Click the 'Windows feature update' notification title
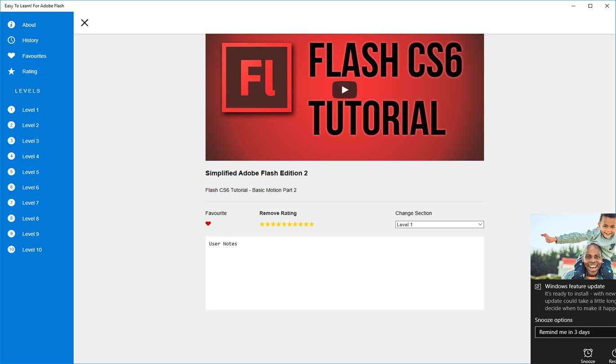Viewport: 616px width, 364px height. pos(575,286)
